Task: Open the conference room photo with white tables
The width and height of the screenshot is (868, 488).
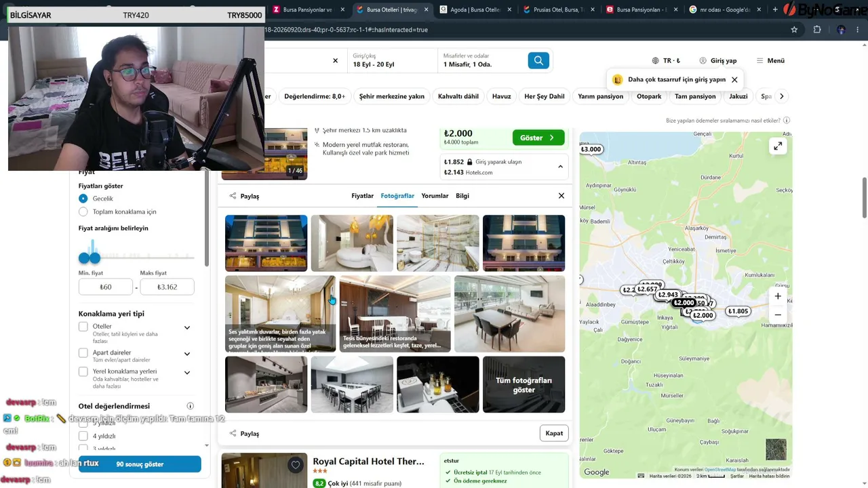Action: pyautogui.click(x=352, y=384)
